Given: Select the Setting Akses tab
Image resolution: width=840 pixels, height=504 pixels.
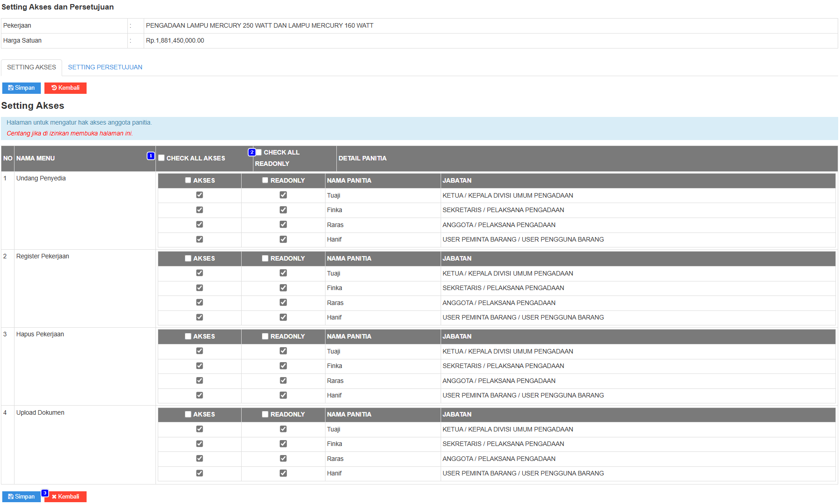Looking at the screenshot, I should point(31,67).
